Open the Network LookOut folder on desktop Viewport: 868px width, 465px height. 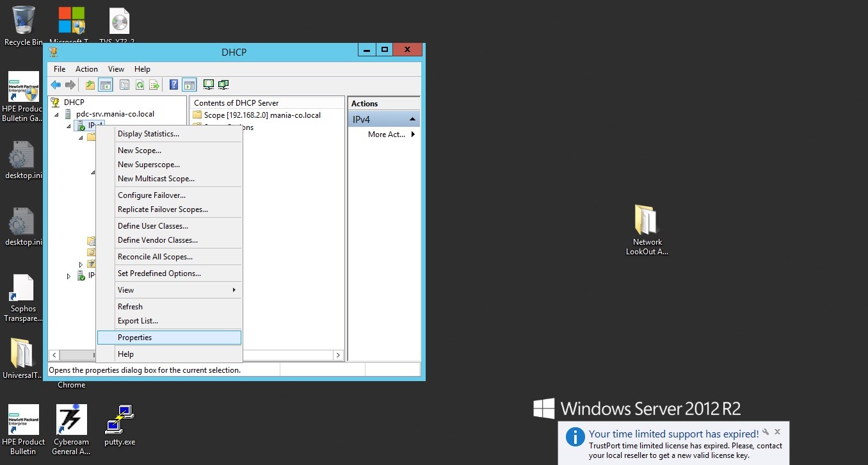click(x=647, y=231)
